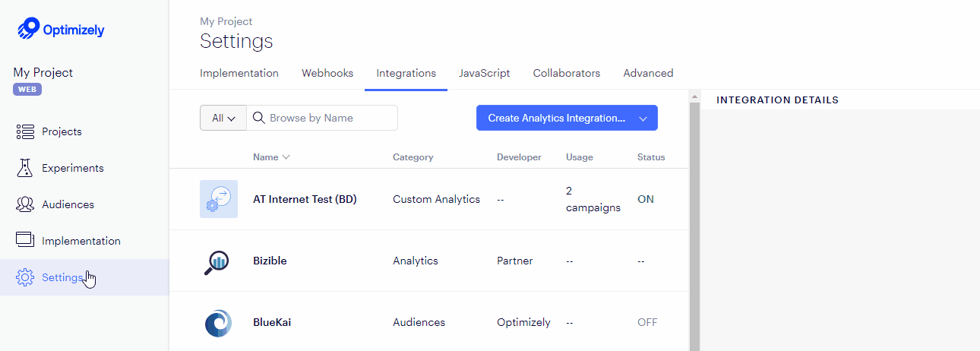Go to the JavaScript tab
The height and width of the screenshot is (351, 980).
point(484,74)
